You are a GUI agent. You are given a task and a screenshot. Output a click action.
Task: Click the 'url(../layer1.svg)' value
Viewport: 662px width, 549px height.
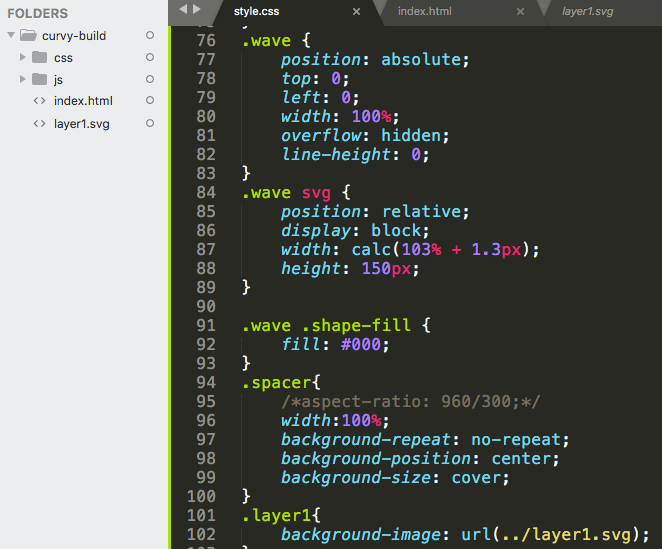pos(550,535)
